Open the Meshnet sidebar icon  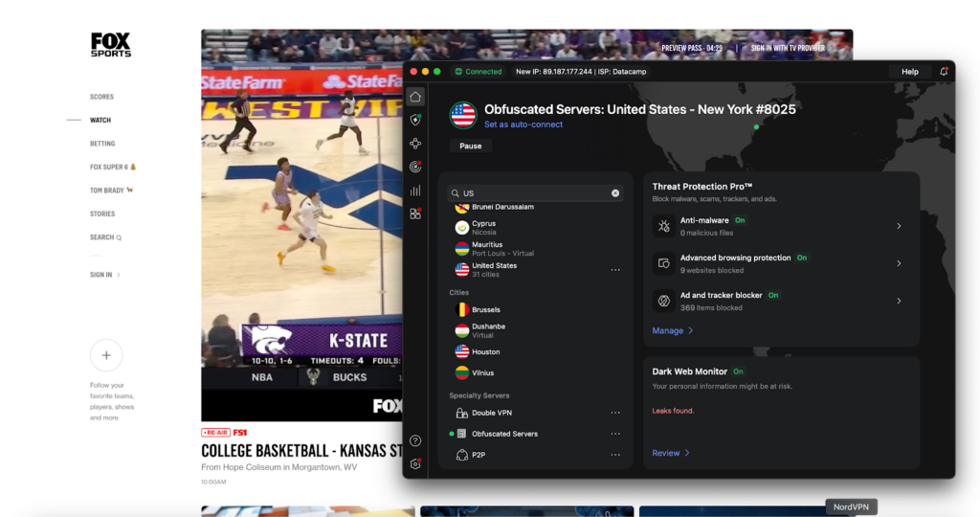click(415, 144)
